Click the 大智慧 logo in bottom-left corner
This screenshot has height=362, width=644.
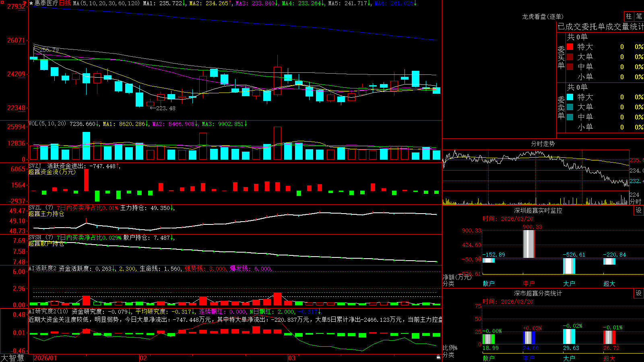pos(12,358)
